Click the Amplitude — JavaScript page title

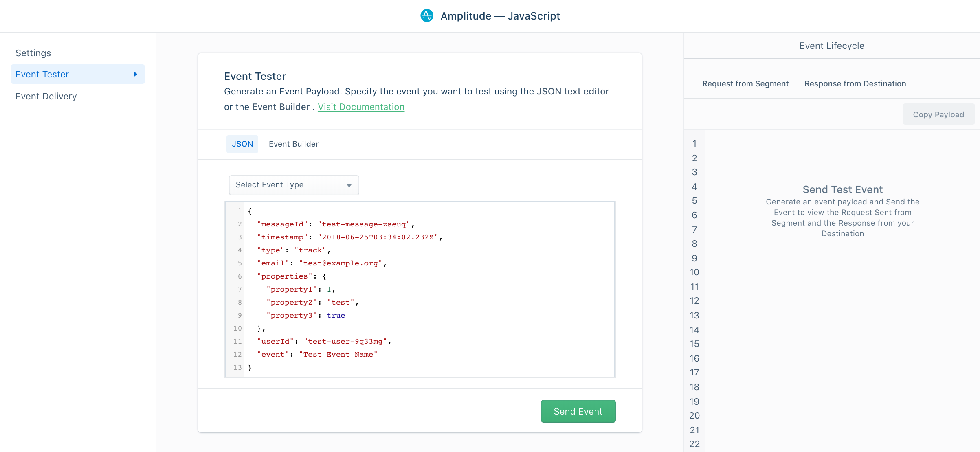coord(500,16)
